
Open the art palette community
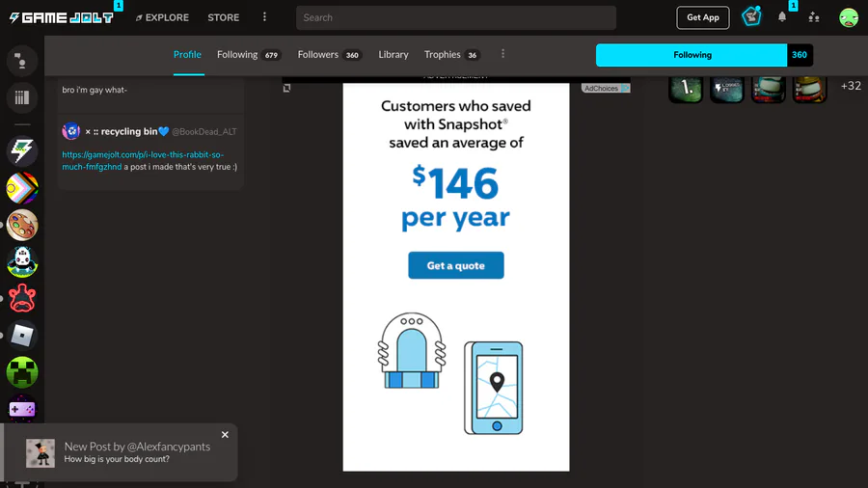(x=22, y=225)
